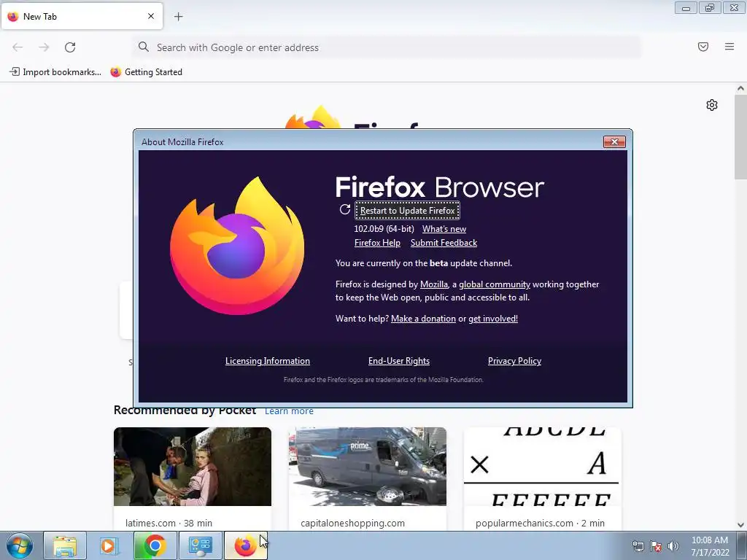
Task: Click the update refresh icon beside Restart button
Action: tap(345, 209)
